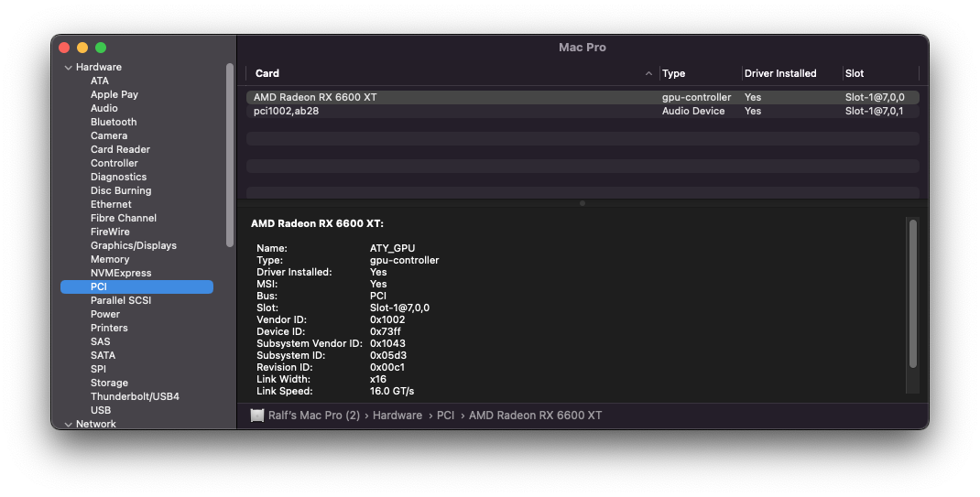Expand the Network section chevron
980x497 pixels.
pos(68,425)
